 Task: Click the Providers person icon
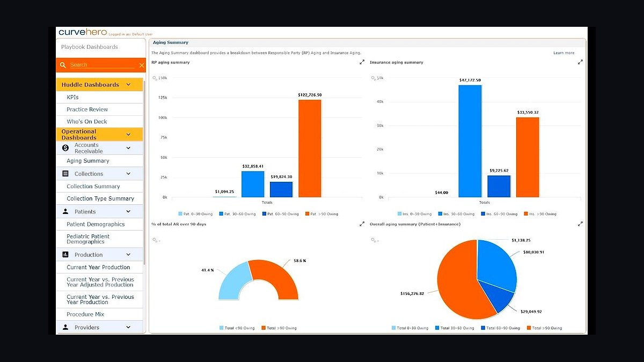65,327
